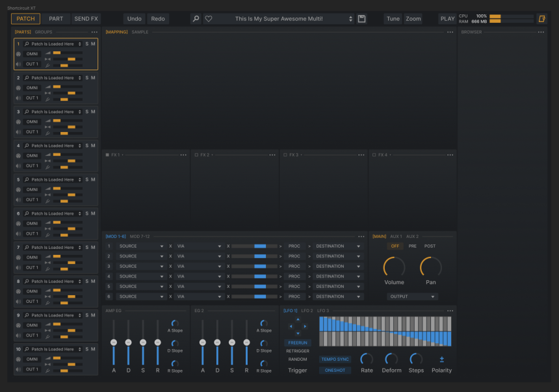Click the AMP EG Attack slider handle
559x392 pixels.
pyautogui.click(x=114, y=342)
